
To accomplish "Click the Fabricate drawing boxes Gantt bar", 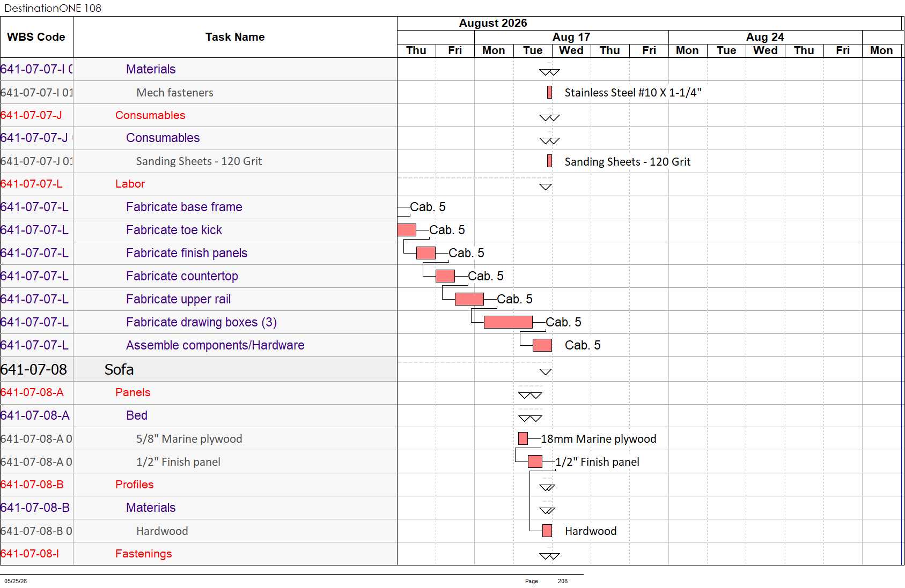I will point(508,322).
